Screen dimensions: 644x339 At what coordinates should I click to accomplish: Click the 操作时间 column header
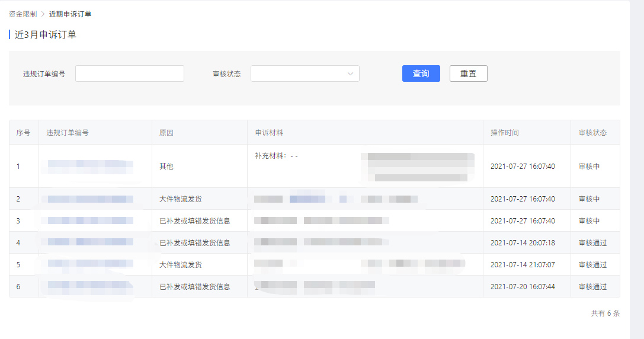(x=505, y=133)
